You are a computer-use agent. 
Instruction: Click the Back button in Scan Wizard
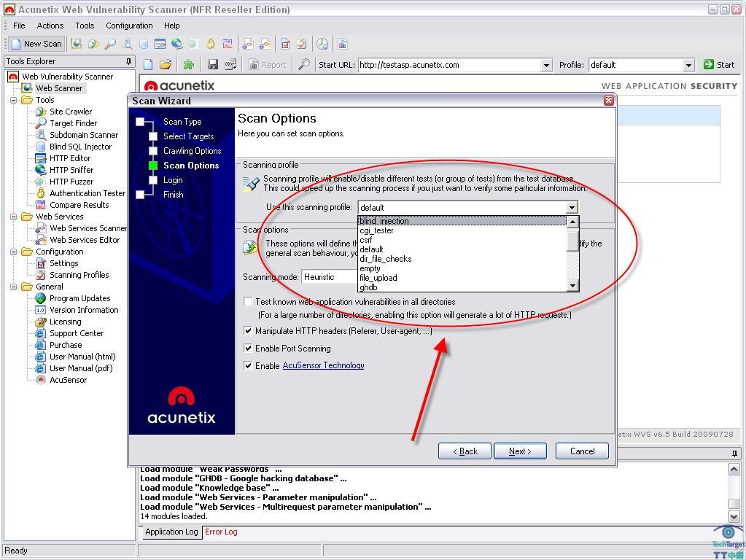(465, 451)
